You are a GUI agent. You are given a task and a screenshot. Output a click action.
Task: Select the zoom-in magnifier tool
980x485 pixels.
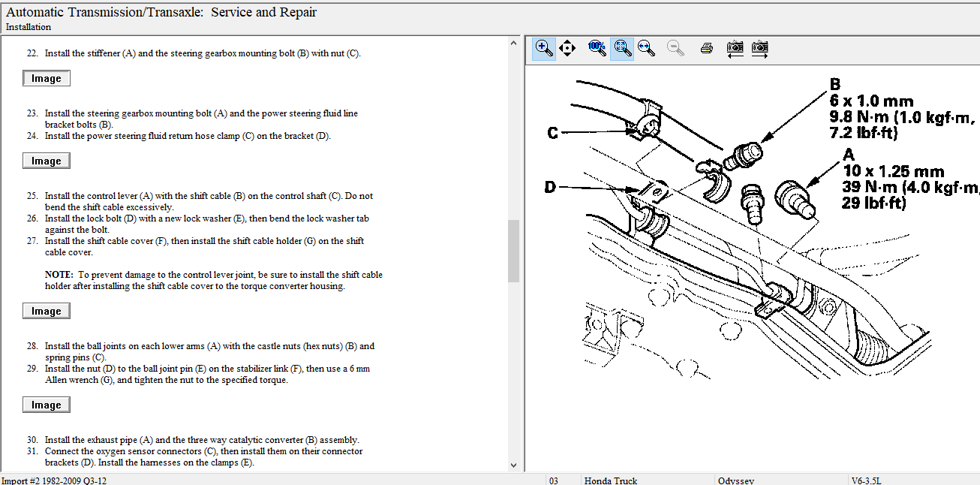click(544, 49)
